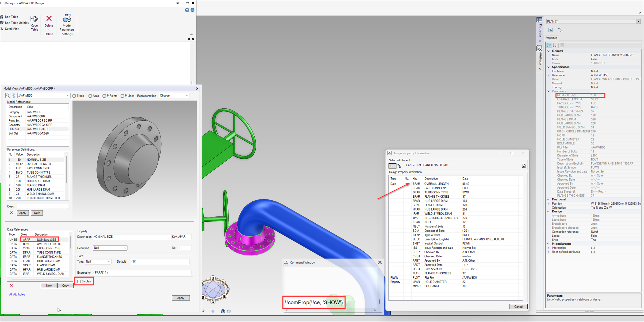Cancel the Design Property Information dialog
This screenshot has height=322, width=644.
pos(518,307)
